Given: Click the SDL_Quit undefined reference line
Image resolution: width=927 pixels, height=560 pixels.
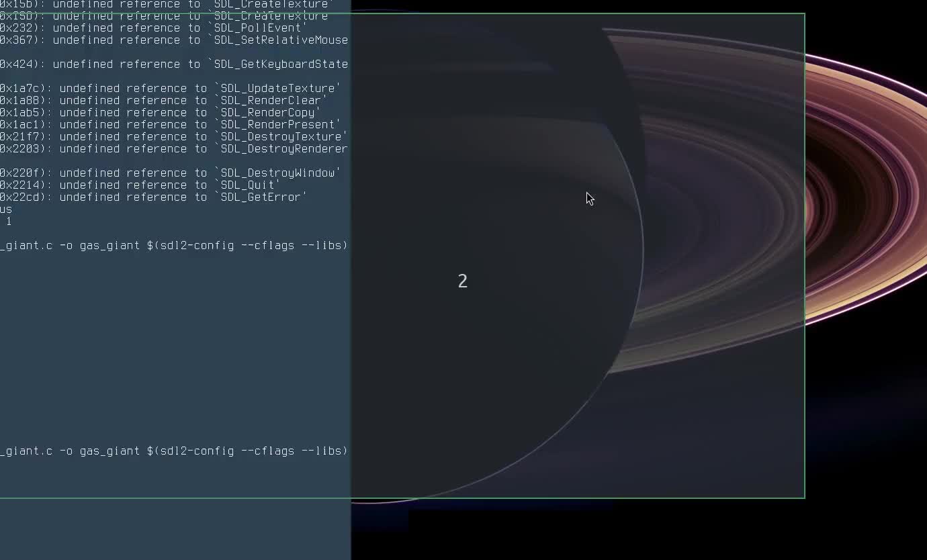Looking at the screenshot, I should pyautogui.click(x=140, y=185).
